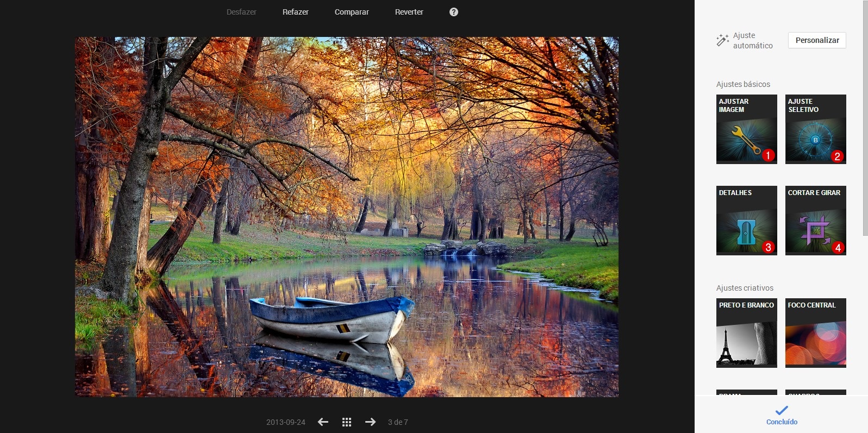
Task: Click the Personalizar button
Action: 817,40
